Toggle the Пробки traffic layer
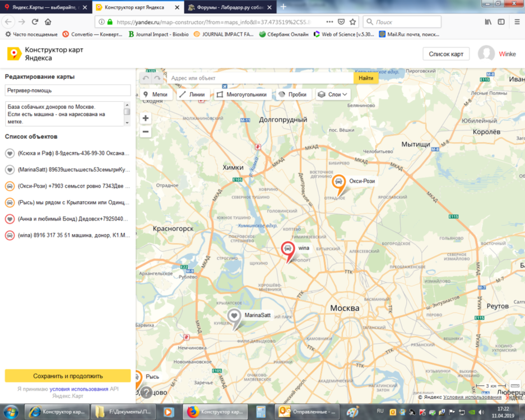525x420 pixels. pos(293,95)
